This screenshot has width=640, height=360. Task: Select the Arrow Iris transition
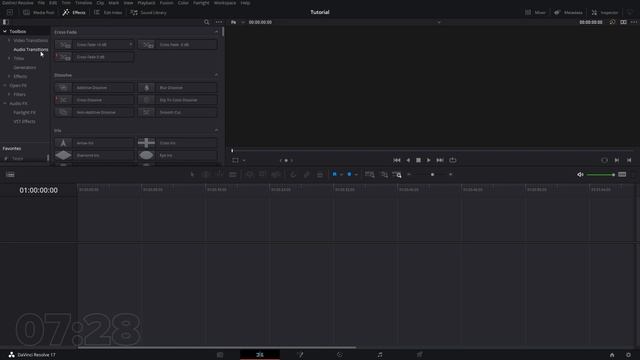pos(94,143)
